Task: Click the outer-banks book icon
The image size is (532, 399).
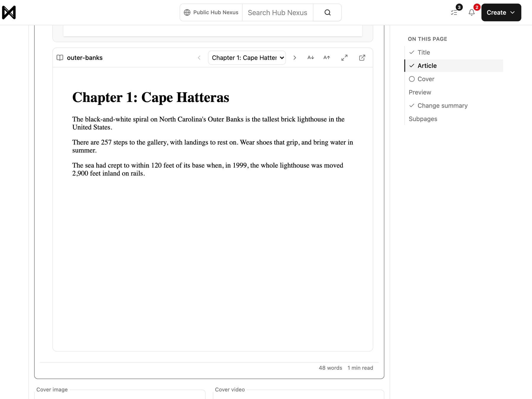Action: point(60,58)
